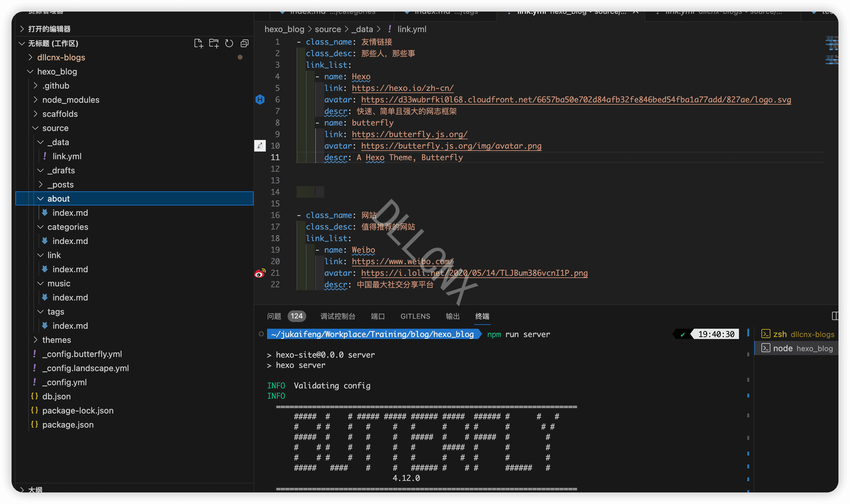
Task: Switch to the 输出 output tab
Action: point(452,316)
